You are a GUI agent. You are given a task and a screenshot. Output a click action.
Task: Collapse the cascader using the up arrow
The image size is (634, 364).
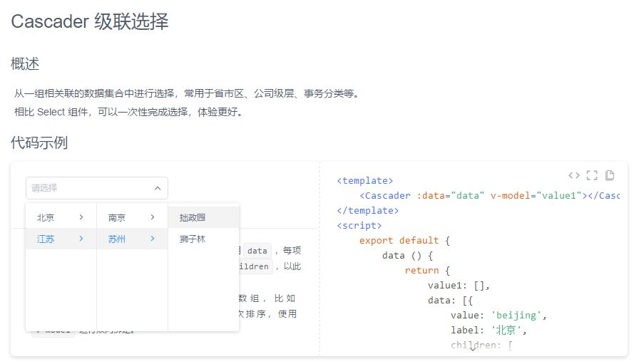[158, 188]
